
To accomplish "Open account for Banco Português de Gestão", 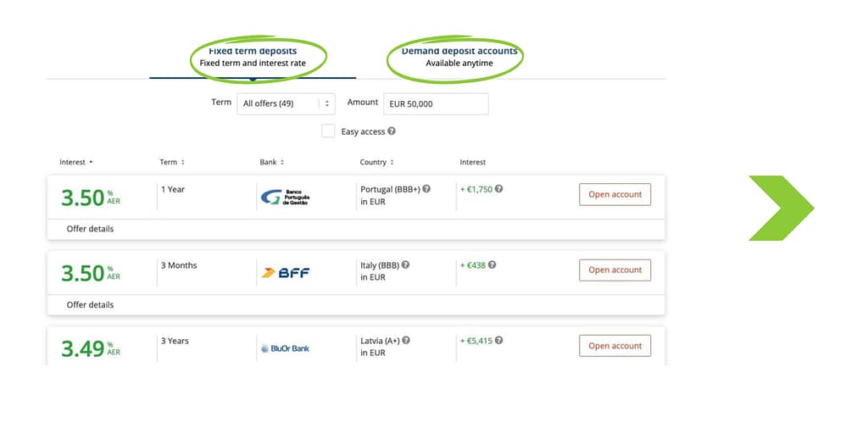I will click(615, 194).
